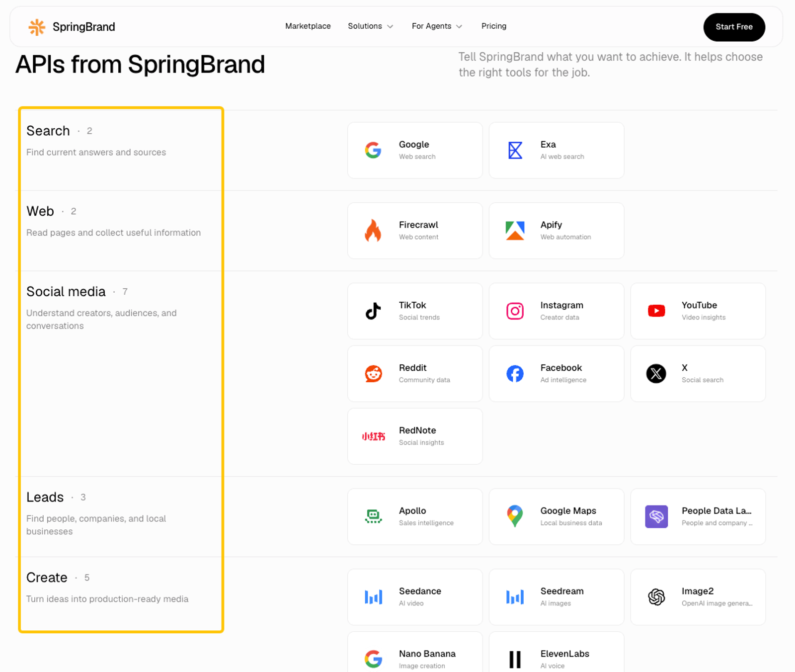
Task: Click the ElevenLabs card title text
Action: (x=565, y=654)
